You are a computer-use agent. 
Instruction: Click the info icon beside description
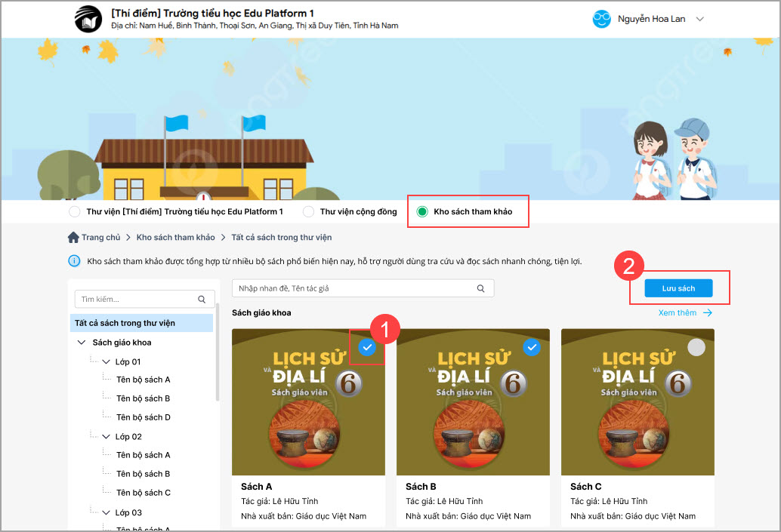click(74, 261)
